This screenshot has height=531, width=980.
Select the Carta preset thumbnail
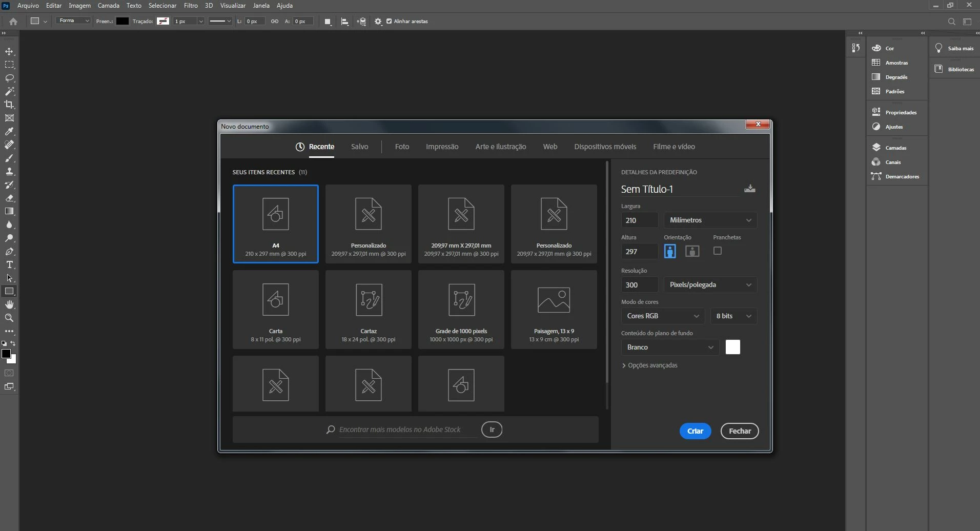276,310
